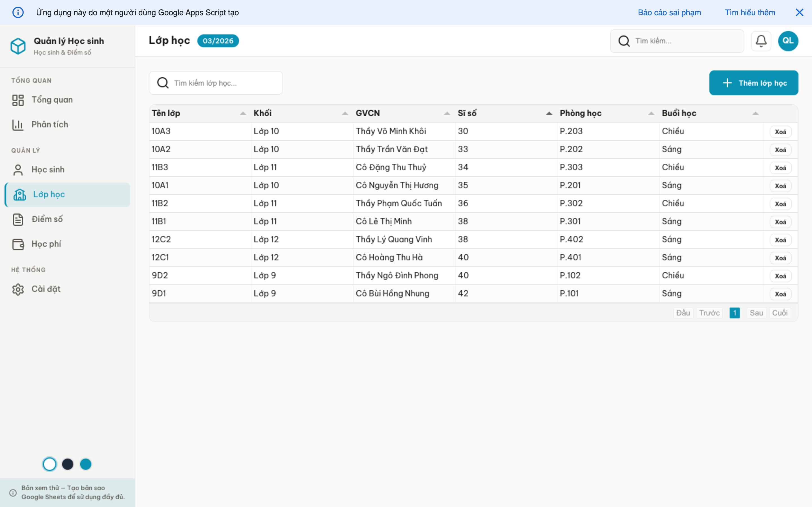Click the Tìm kiếm lớp học search field
The height and width of the screenshot is (507, 812).
[x=216, y=83]
